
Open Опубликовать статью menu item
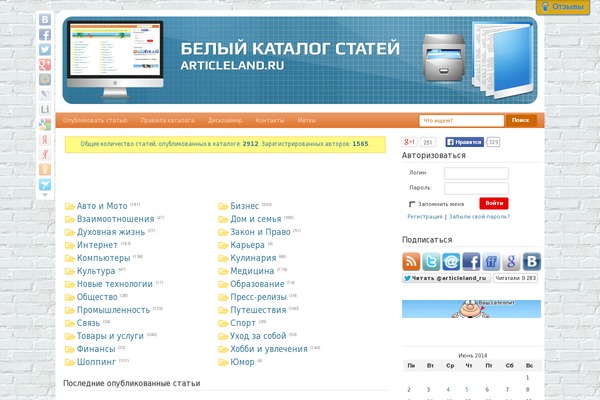(x=95, y=120)
